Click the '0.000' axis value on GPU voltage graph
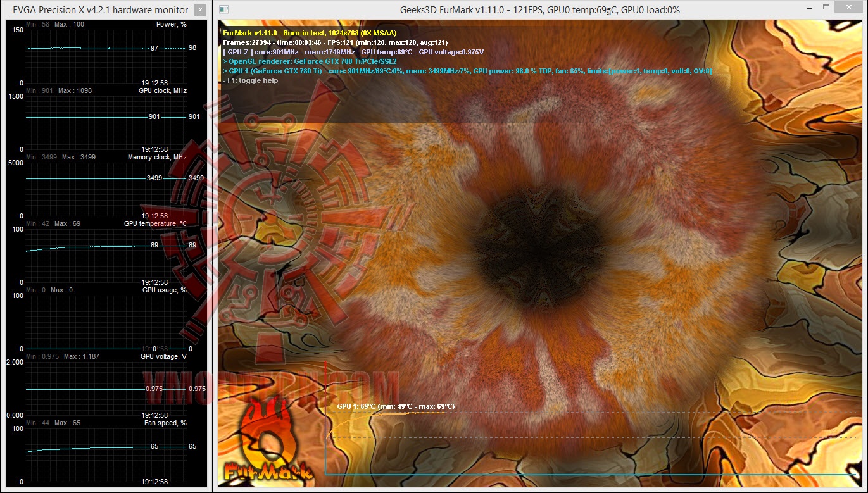Screen dimensions: 868x493 click(x=15, y=415)
